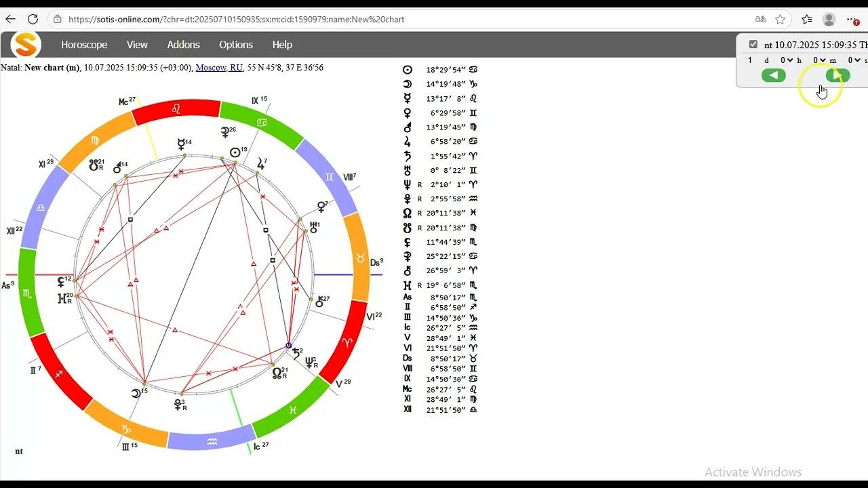Screen dimensions: 868x488
Task: Open the browser profile avatar
Action: point(829,19)
